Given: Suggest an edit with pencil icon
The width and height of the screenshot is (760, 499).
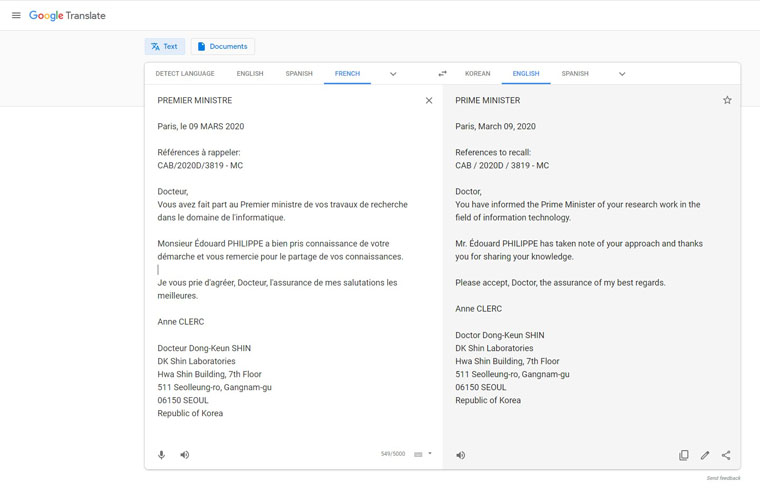Looking at the screenshot, I should (x=705, y=455).
